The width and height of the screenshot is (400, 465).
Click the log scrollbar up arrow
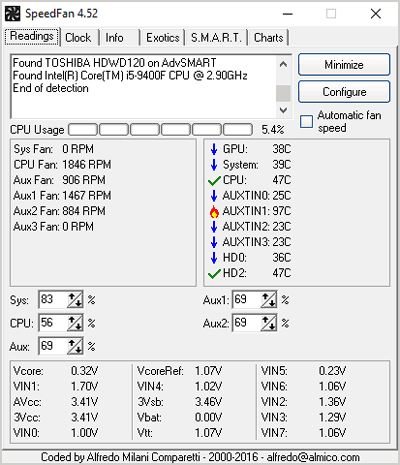283,64
